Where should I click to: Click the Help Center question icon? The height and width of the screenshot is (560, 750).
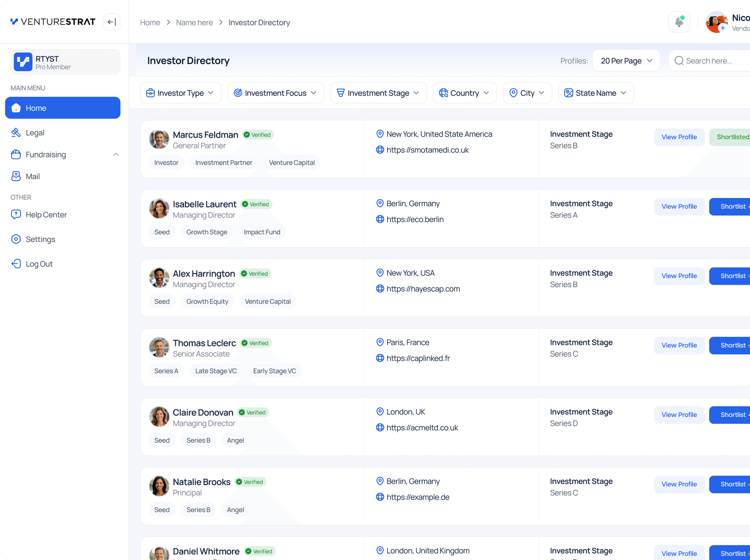point(16,215)
